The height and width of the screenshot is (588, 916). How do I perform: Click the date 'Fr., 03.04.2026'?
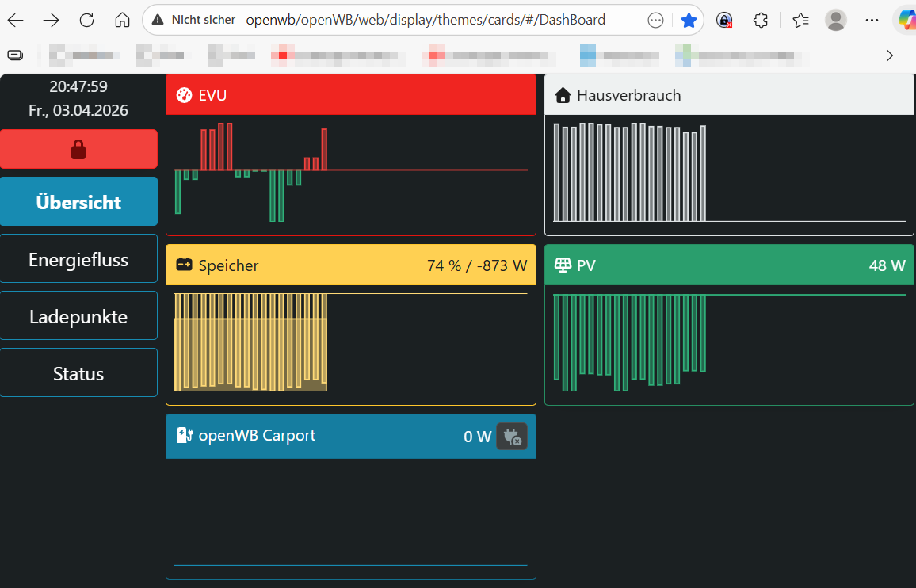[78, 110]
